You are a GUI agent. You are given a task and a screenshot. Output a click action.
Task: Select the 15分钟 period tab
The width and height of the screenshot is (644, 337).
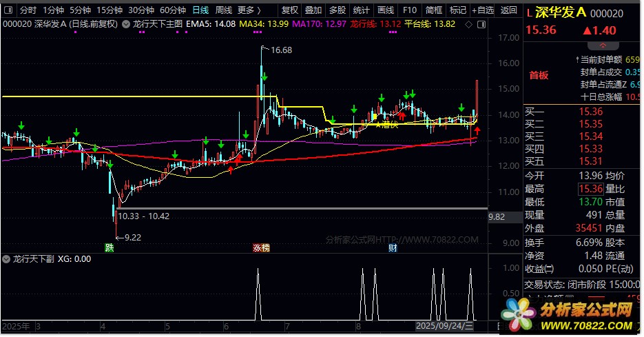(x=110, y=10)
